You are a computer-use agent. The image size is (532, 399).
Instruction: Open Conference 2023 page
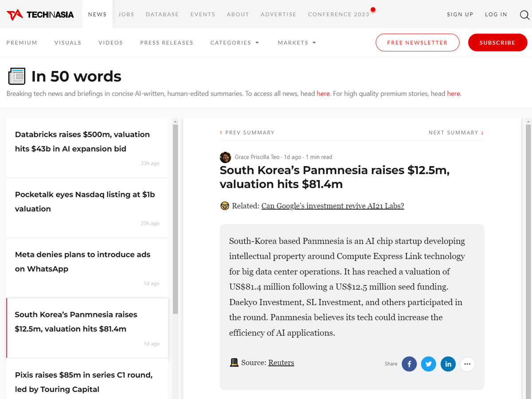coord(339,14)
